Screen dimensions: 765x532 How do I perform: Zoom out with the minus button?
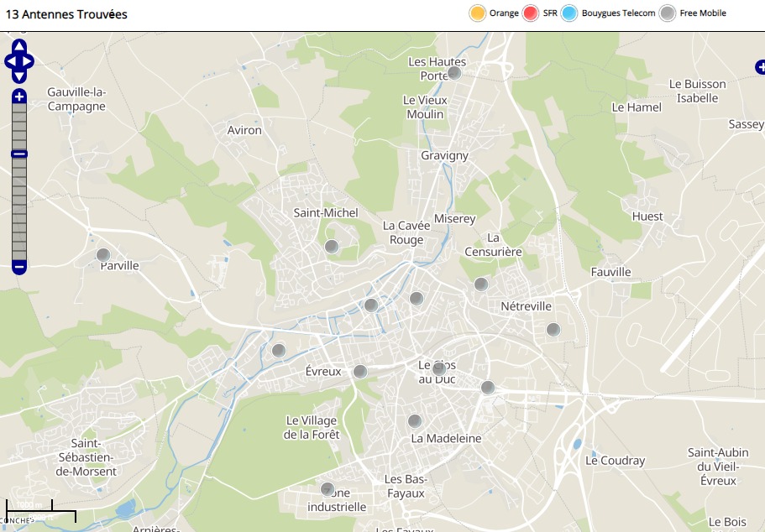pyautogui.click(x=19, y=267)
